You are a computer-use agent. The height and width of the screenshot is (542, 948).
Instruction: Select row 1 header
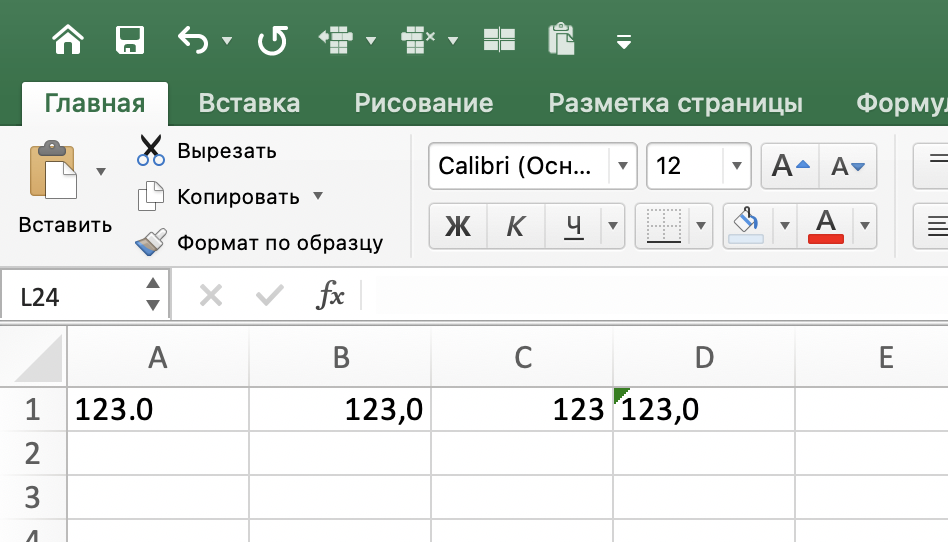[33, 410]
